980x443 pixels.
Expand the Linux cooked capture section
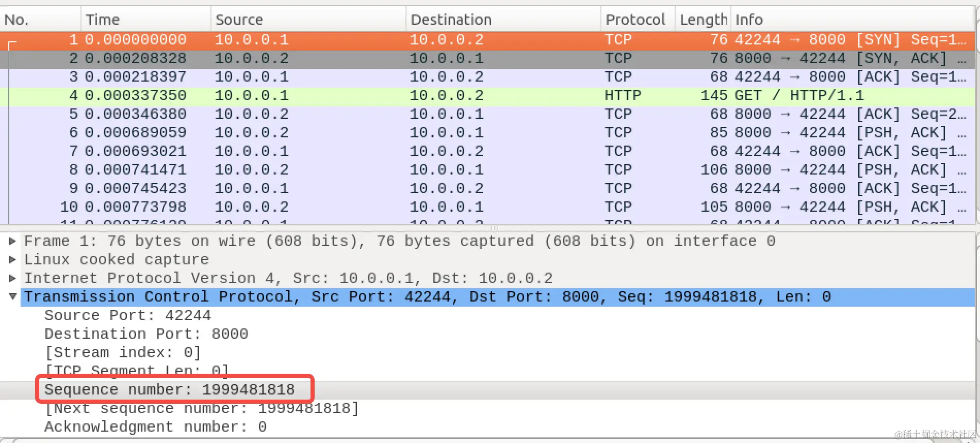12,260
